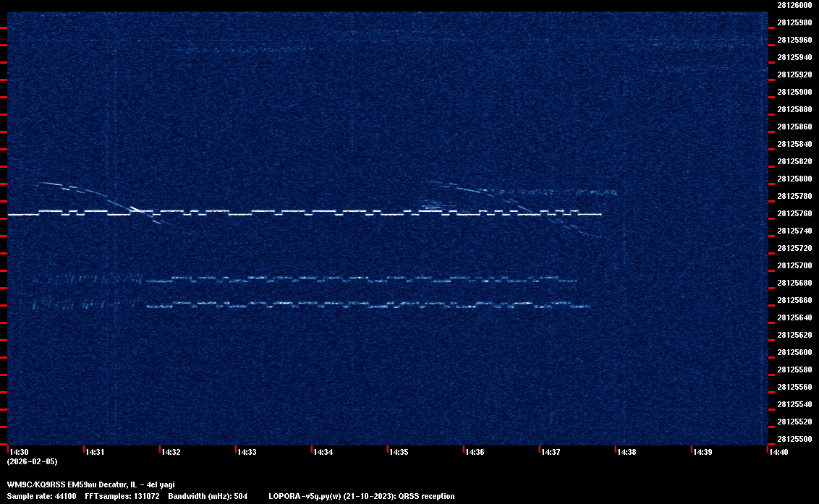Click the 28126000 frequency scale label
819x504 pixels.
pyautogui.click(x=794, y=5)
